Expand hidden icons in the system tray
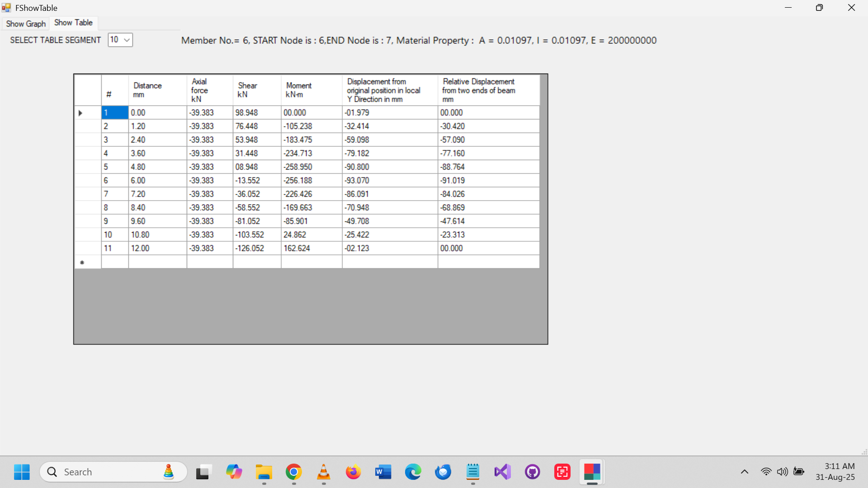The width and height of the screenshot is (868, 488). (745, 472)
